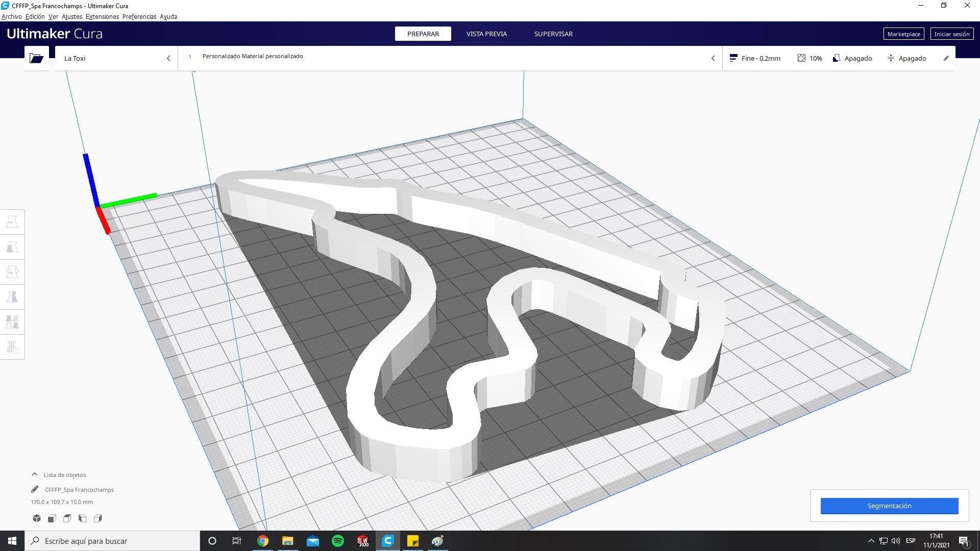This screenshot has height=551, width=980.
Task: Open the Marketplace button
Action: pyautogui.click(x=903, y=34)
